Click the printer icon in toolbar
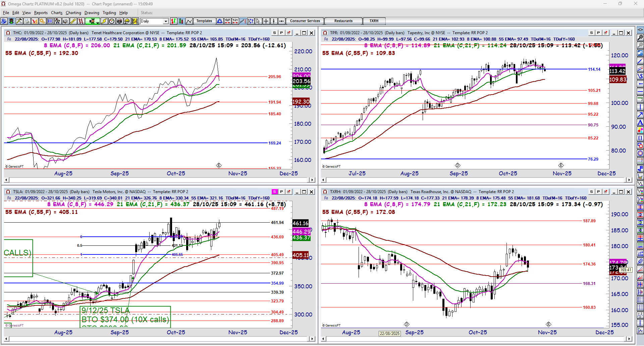The image size is (644, 346). 27,21
